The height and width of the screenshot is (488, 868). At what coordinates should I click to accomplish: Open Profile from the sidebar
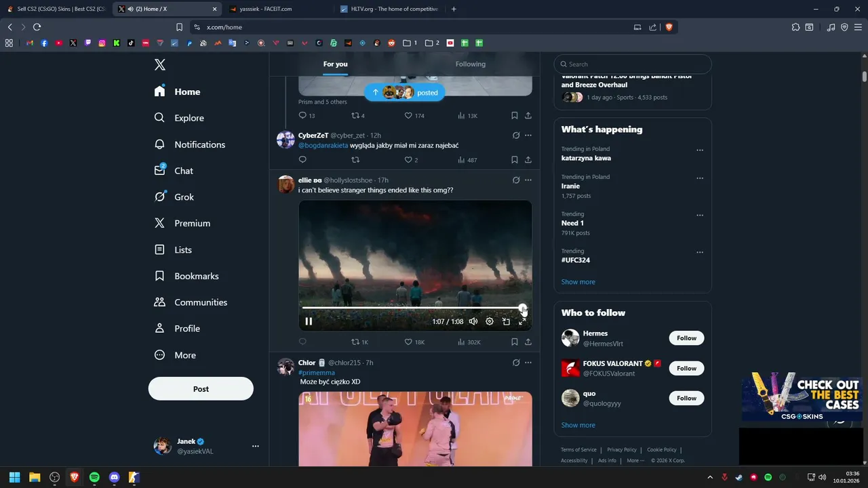pos(177,329)
